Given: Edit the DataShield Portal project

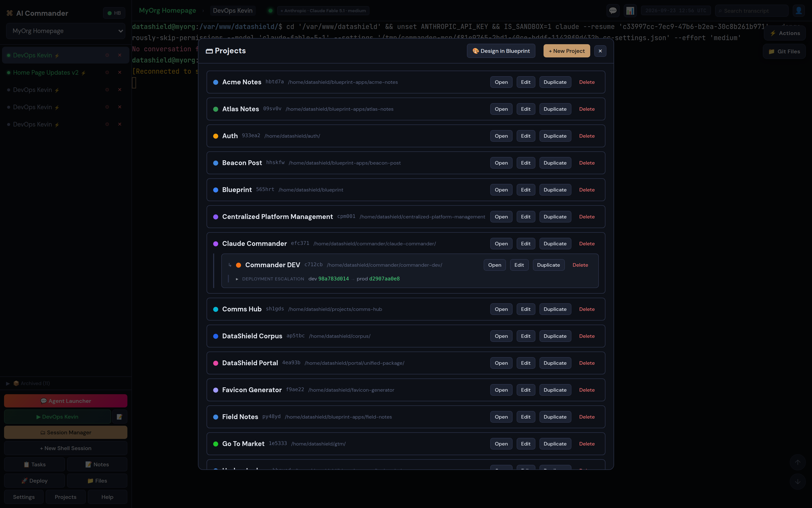Looking at the screenshot, I should click(x=526, y=363).
